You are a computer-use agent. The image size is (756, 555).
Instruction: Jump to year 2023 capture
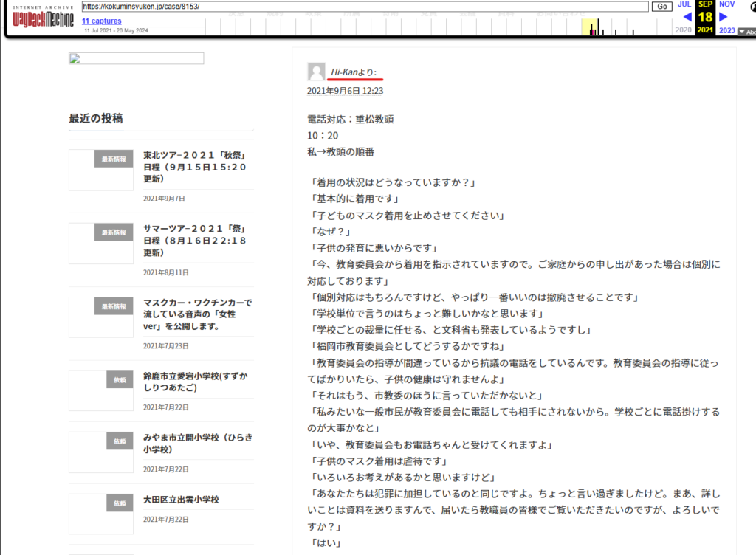pyautogui.click(x=726, y=30)
